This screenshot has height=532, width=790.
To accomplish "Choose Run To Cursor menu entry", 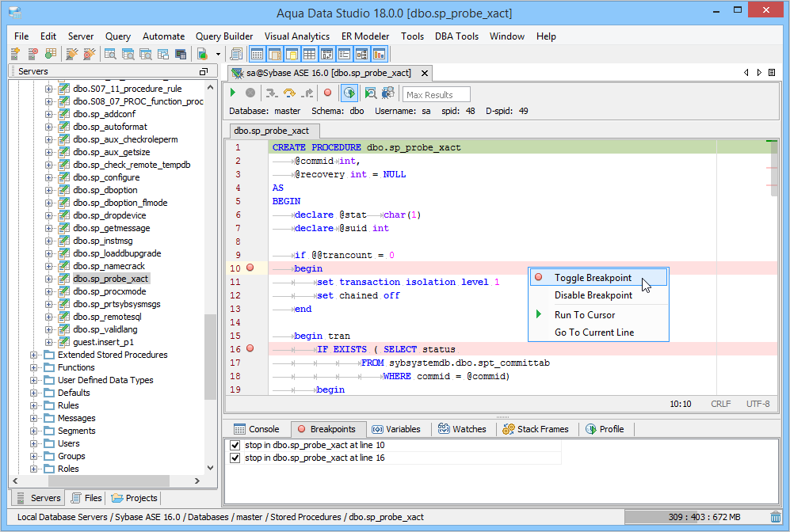I will (584, 315).
